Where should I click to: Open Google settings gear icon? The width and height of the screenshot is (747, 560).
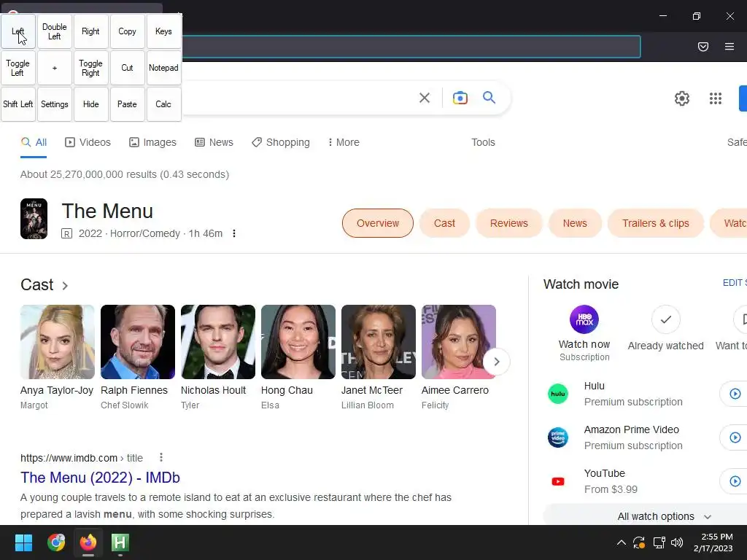pos(682,98)
